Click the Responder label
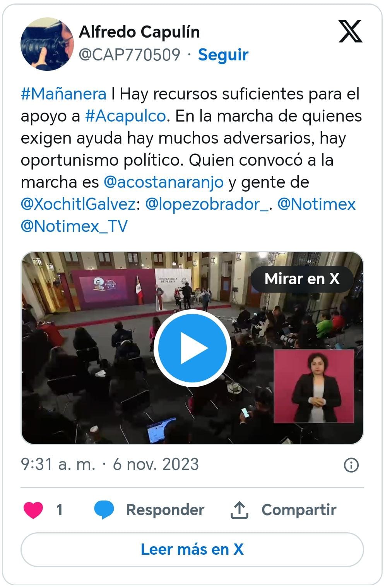385x588 pixels. [165, 510]
